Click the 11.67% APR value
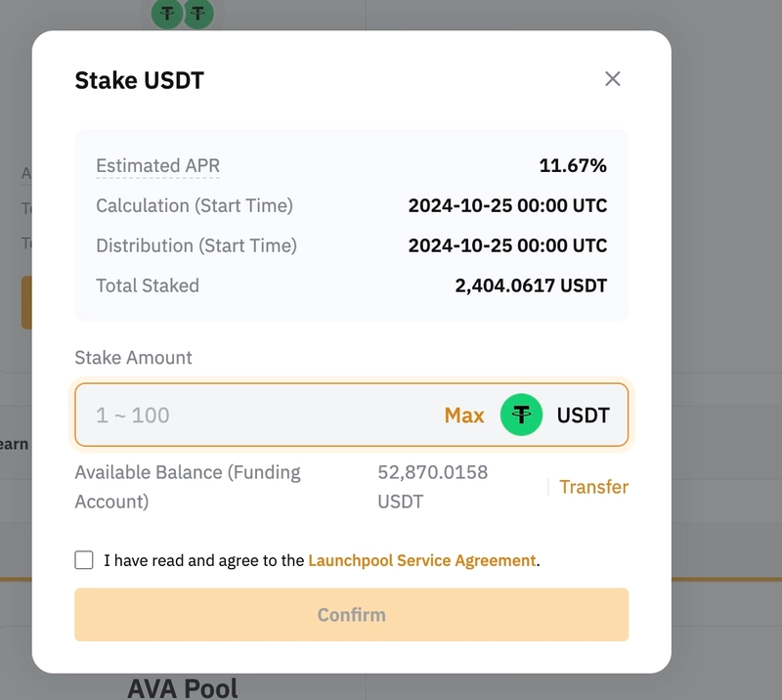 click(x=573, y=165)
